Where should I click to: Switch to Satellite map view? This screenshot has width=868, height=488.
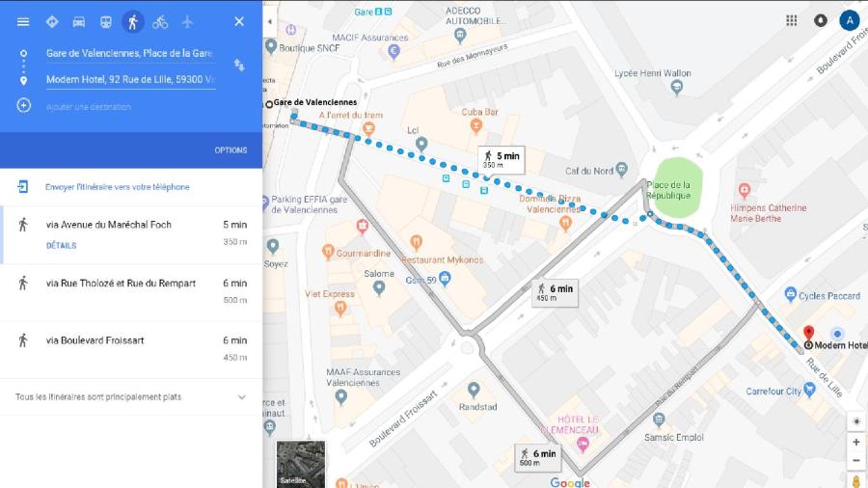301,464
